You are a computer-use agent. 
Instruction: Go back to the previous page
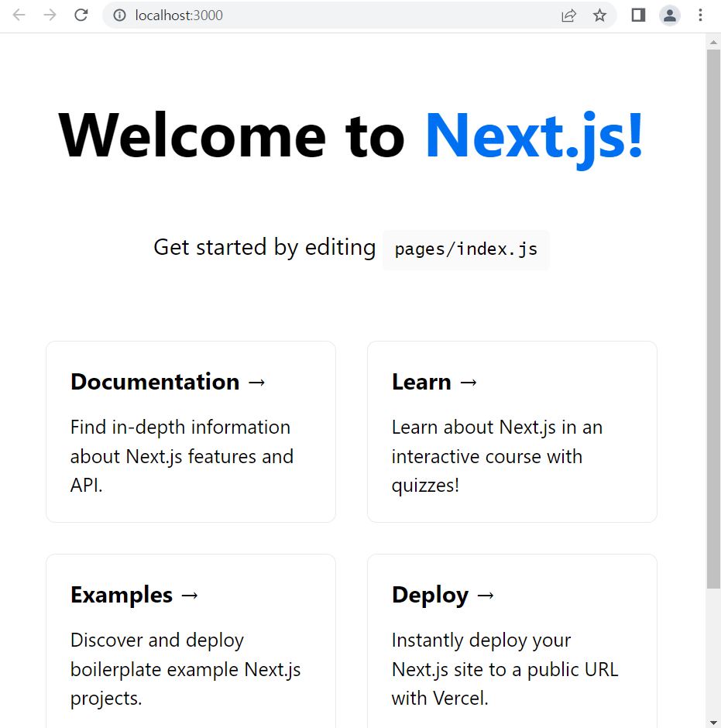click(x=19, y=15)
